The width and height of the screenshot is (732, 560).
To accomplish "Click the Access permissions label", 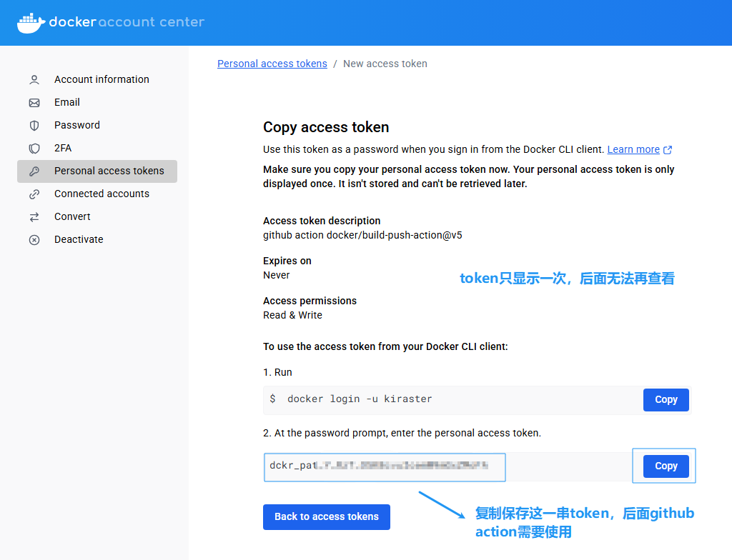I will [x=310, y=301].
